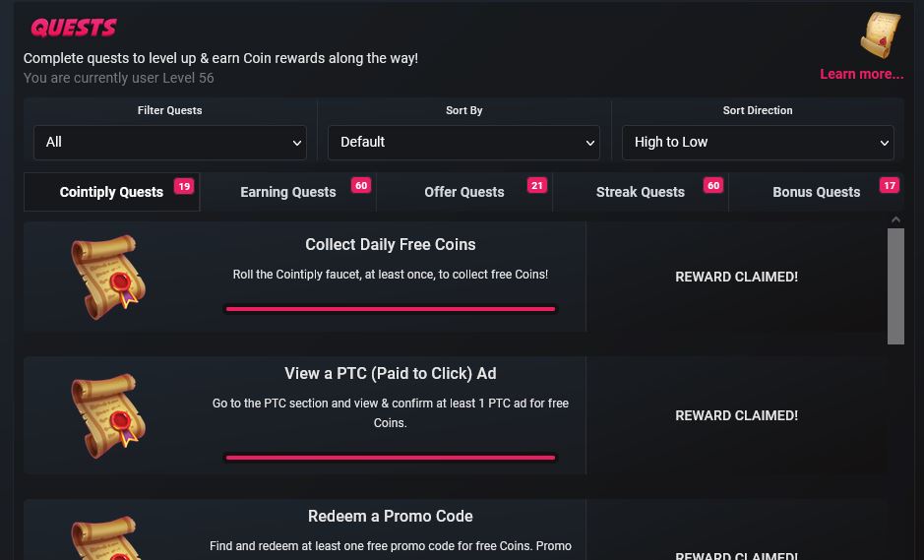The image size is (924, 560).
Task: Click the Redeem a Promo Code scroll icon
Action: click(x=108, y=537)
